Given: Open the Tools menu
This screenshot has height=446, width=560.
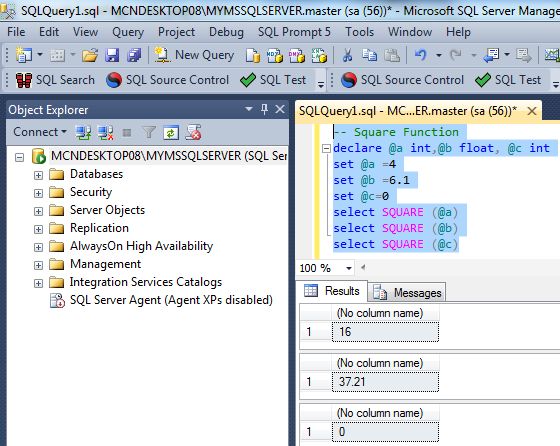Looking at the screenshot, I should coord(359,32).
